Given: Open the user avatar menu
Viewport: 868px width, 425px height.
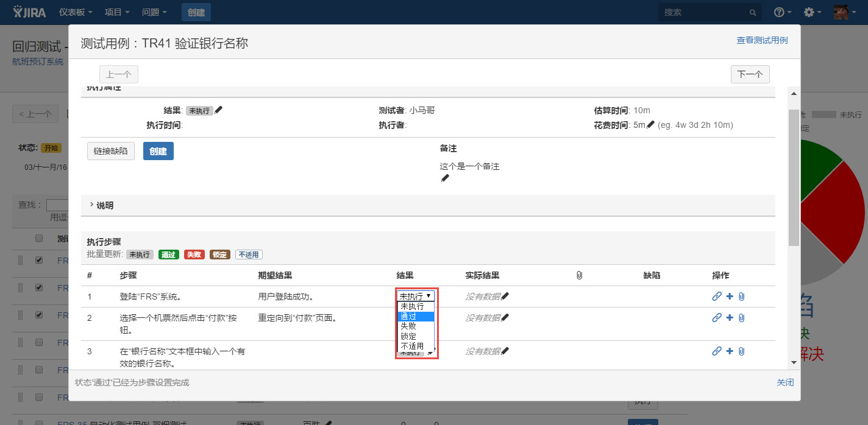Looking at the screenshot, I should [845, 12].
